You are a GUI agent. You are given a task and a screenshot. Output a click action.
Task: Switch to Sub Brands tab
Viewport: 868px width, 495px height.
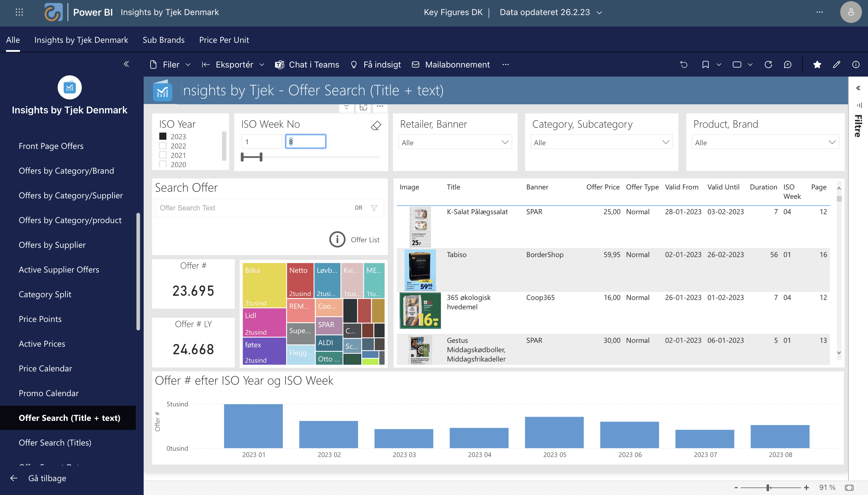click(163, 40)
